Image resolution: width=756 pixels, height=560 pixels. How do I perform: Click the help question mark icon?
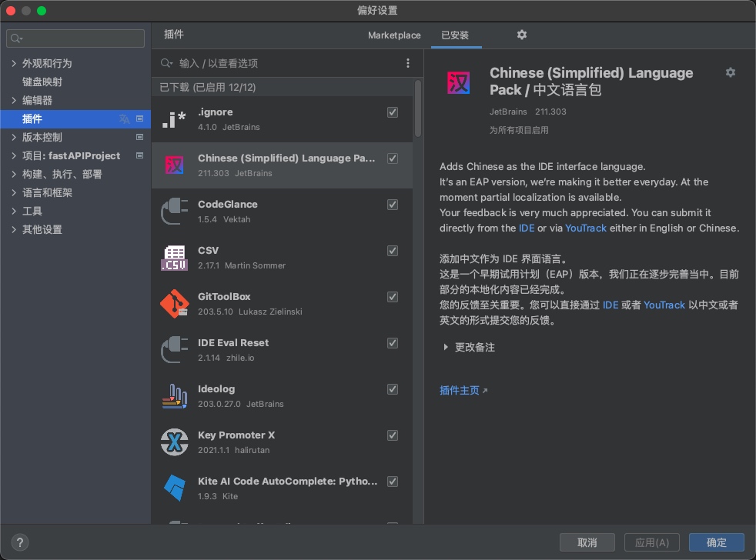(19, 542)
